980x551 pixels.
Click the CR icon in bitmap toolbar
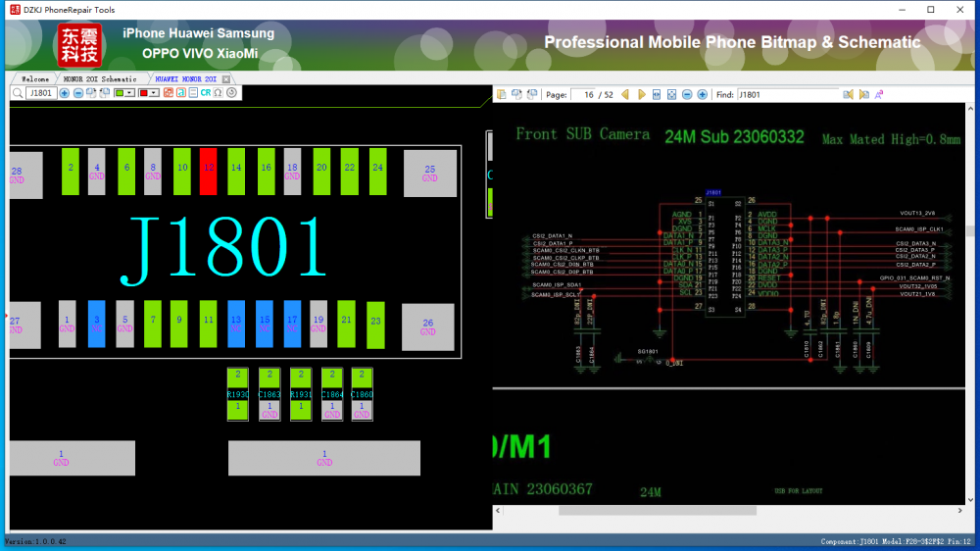click(x=206, y=93)
